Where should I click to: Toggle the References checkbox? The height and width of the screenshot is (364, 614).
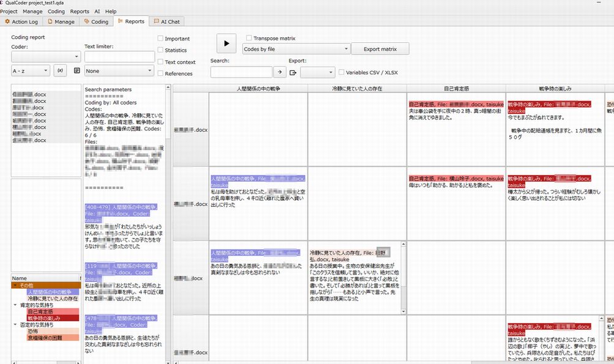coord(160,73)
